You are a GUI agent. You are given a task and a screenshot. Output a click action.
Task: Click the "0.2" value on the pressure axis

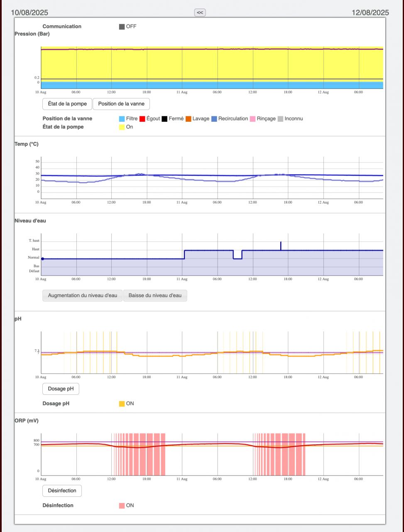37,78
